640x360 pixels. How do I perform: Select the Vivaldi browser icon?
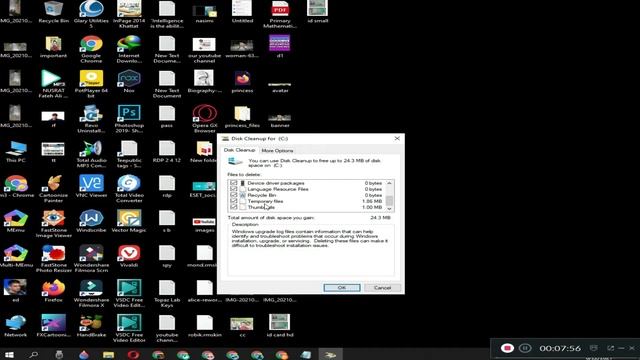tap(129, 256)
